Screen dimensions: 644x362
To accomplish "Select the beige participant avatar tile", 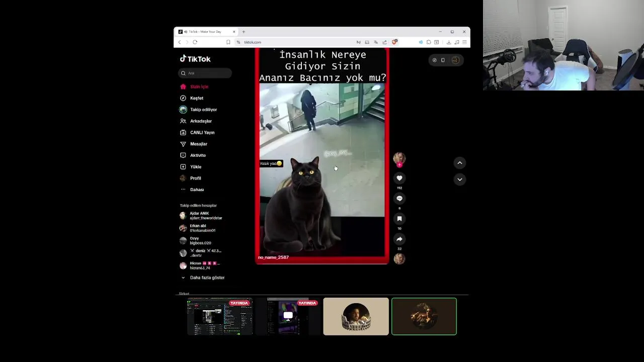I will 356,317.
